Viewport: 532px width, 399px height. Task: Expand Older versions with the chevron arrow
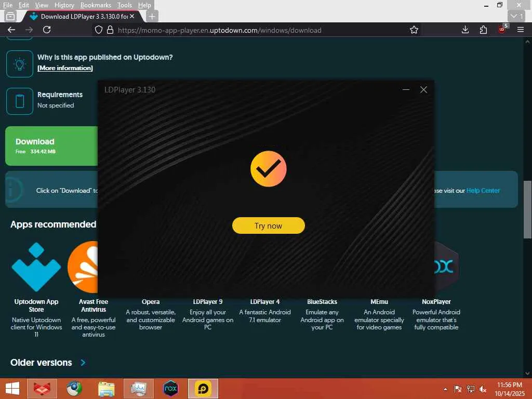pyautogui.click(x=83, y=363)
